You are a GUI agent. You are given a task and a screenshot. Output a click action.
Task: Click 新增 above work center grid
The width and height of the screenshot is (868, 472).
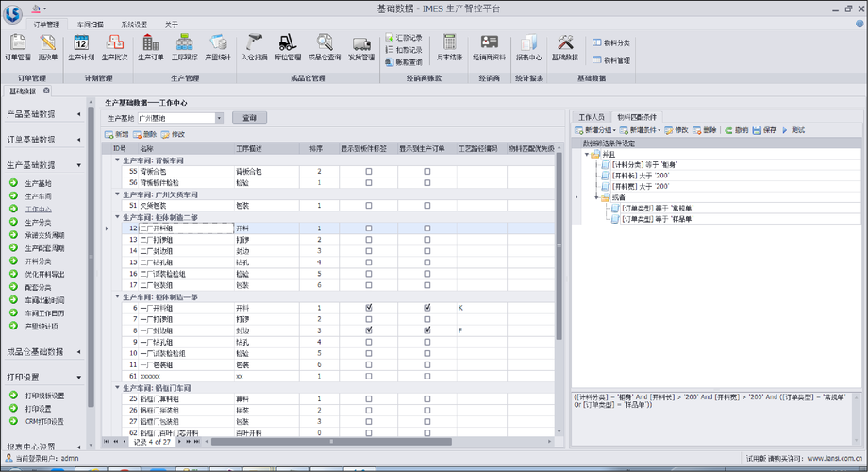tap(117, 135)
